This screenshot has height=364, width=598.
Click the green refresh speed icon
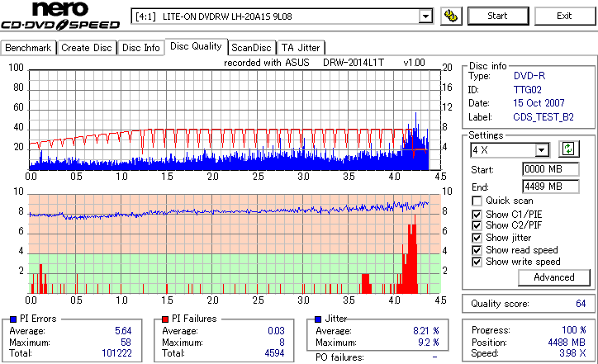(x=568, y=149)
